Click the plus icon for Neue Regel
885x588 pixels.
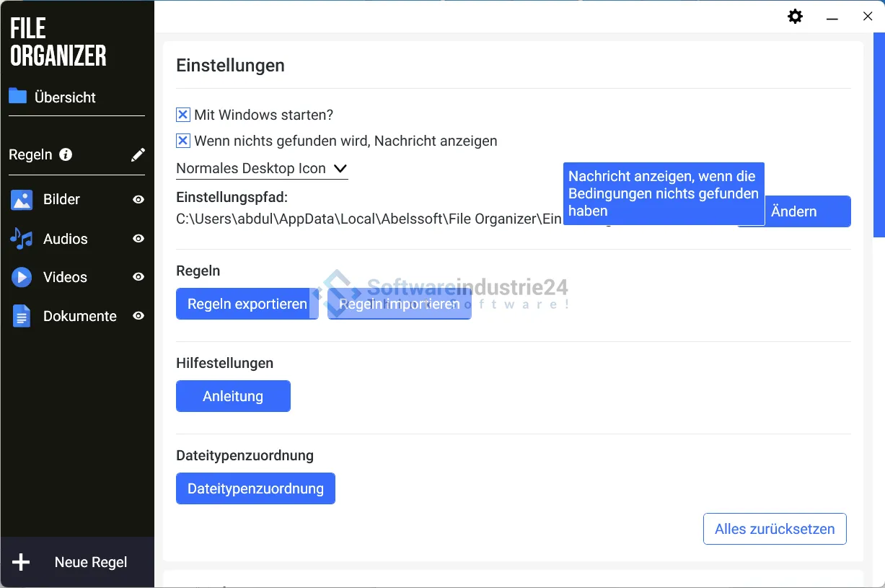coord(22,562)
